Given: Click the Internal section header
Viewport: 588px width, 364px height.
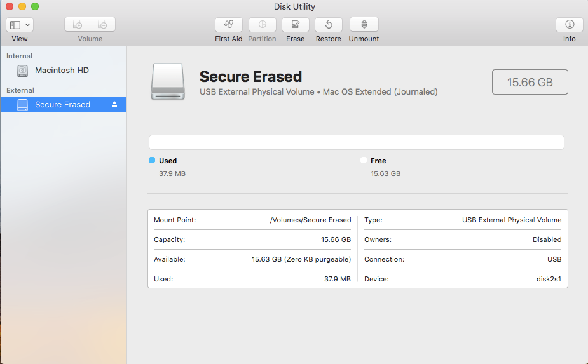Looking at the screenshot, I should (19, 57).
